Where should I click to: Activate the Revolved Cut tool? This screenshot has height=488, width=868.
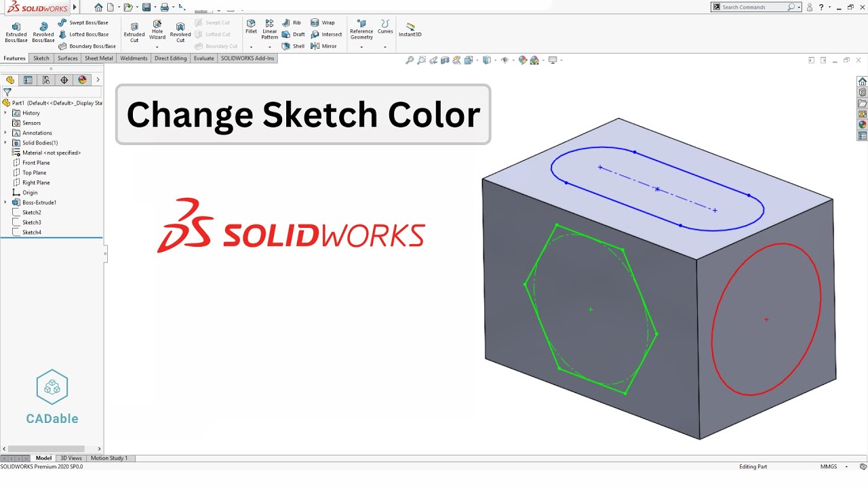180,32
